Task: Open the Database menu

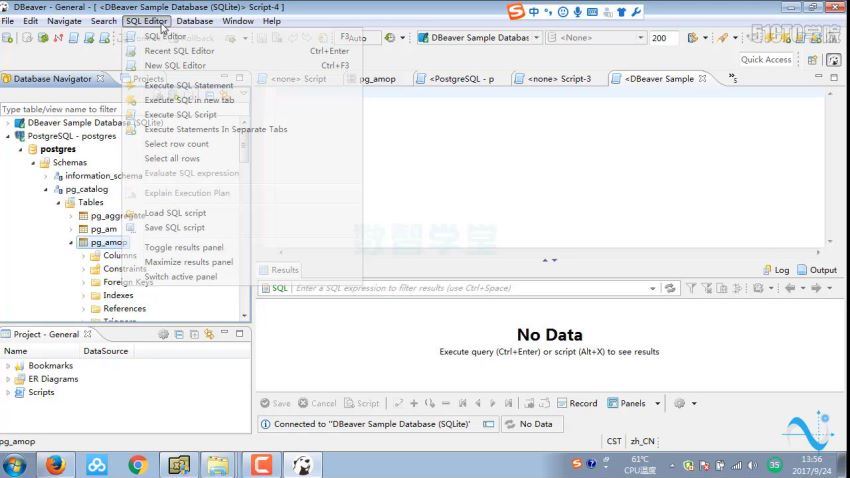Action: (195, 21)
